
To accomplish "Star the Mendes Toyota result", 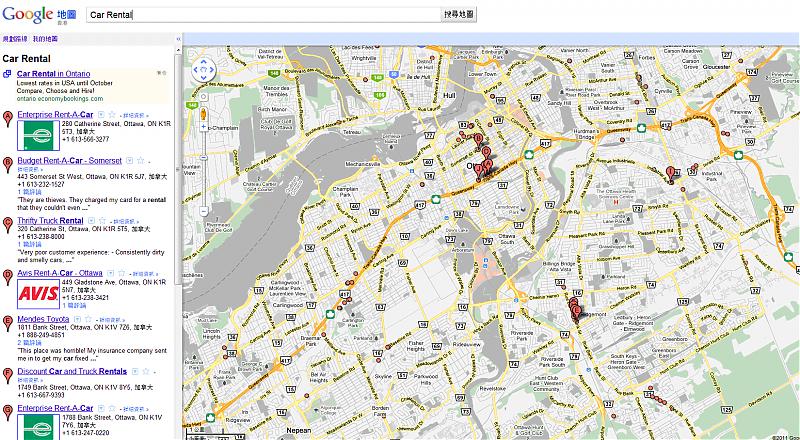I will click(x=88, y=319).
